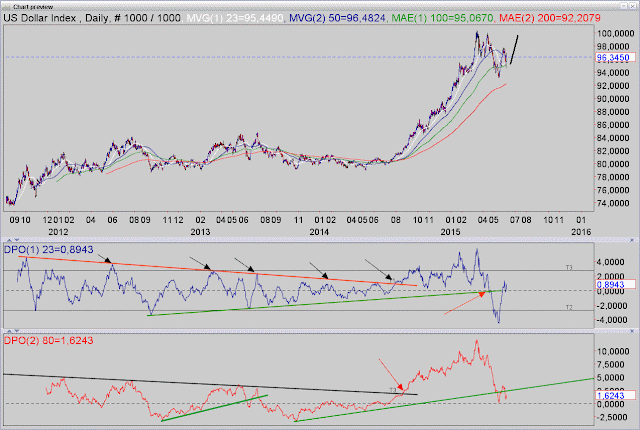Screen dimensions: 640x430
Task: Click the current price box 96,3450
Action: pyautogui.click(x=616, y=58)
